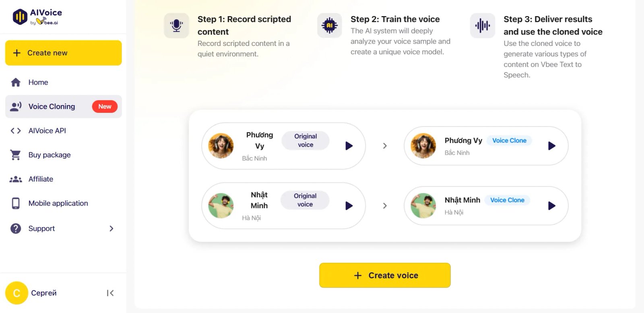The height and width of the screenshot is (313, 644).
Task: Expand the Support menu chevron
Action: [111, 228]
